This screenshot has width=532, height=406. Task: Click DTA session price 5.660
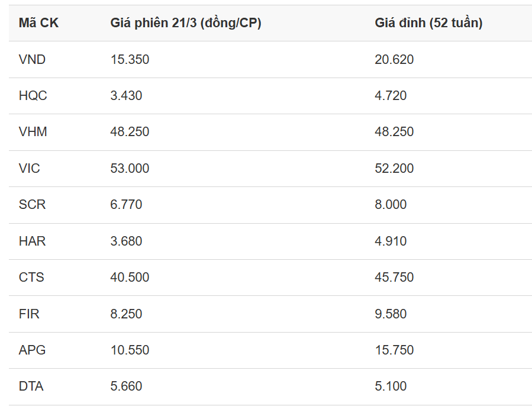(126, 386)
